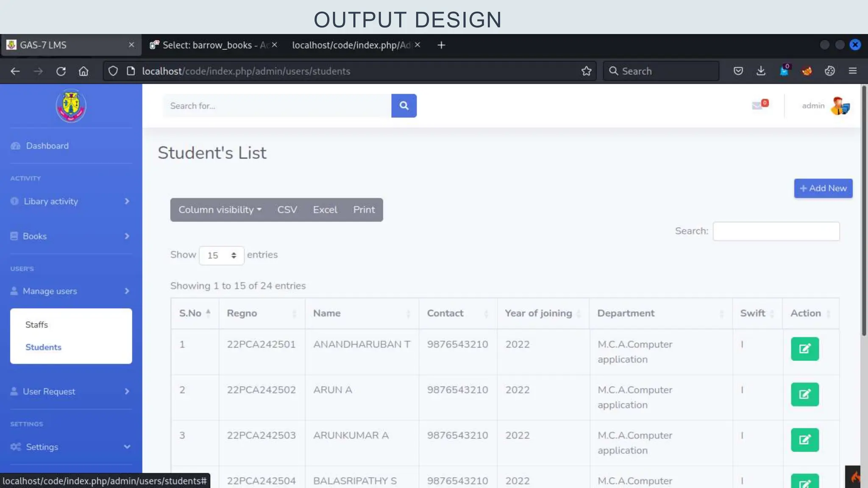The height and width of the screenshot is (488, 868).
Task: Open the Pocket save icon
Action: click(x=738, y=71)
